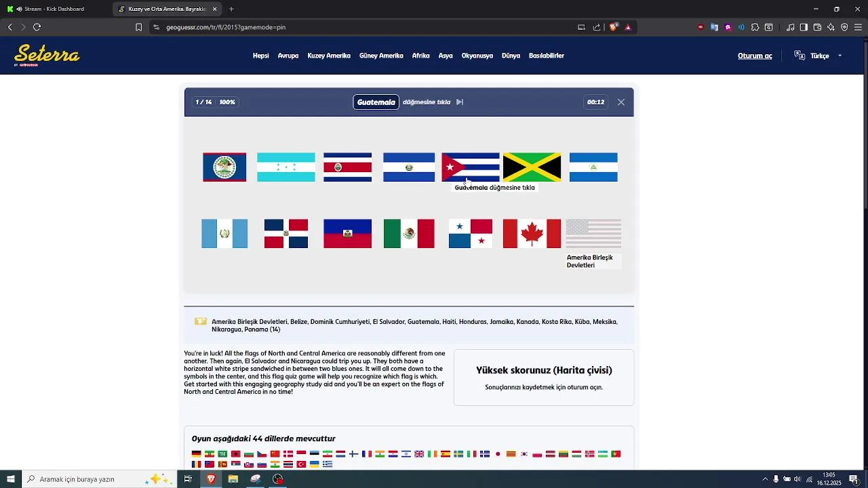Open the browser hamburger menu
Viewport: 868px width, 488px height.
858,27
